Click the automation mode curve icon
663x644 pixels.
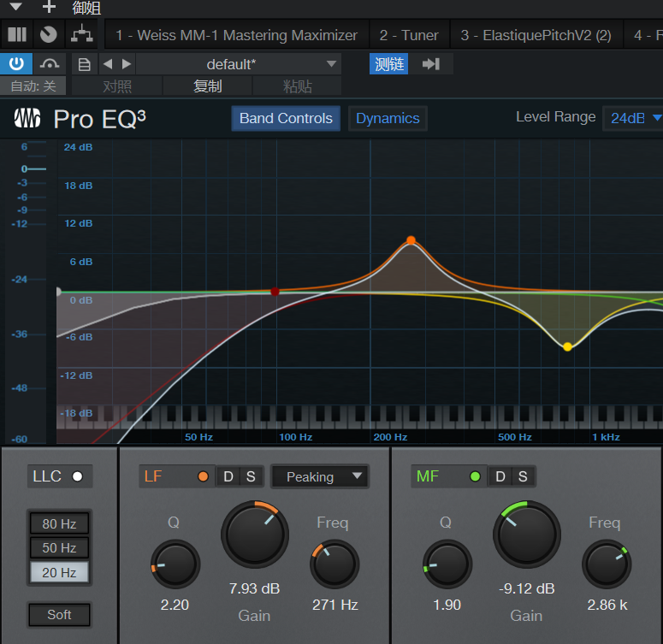point(50,64)
